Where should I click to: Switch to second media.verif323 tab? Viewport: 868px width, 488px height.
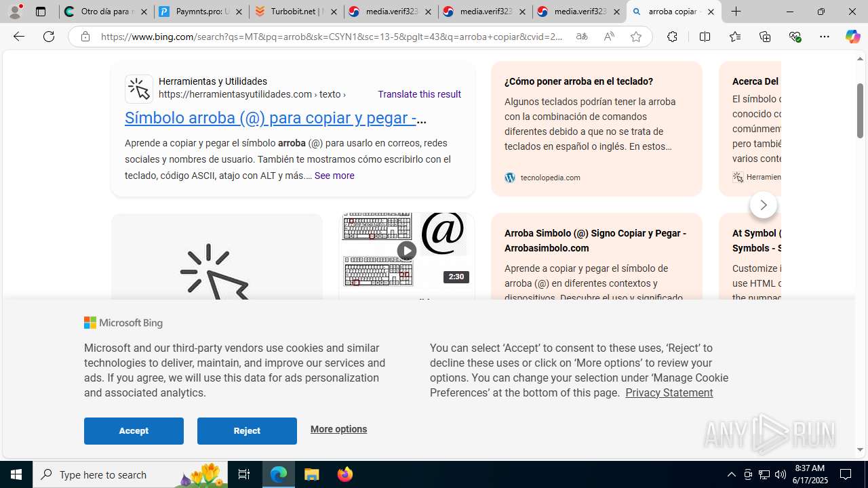tap(486, 12)
